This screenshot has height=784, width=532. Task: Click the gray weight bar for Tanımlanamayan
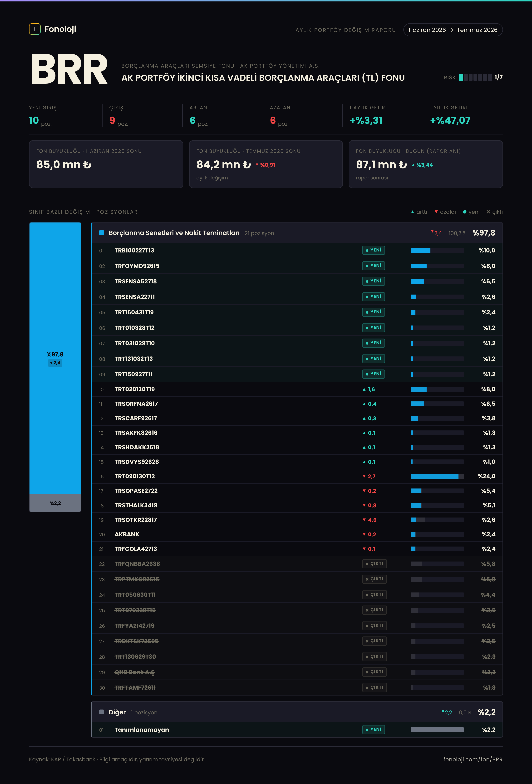pyautogui.click(x=437, y=730)
